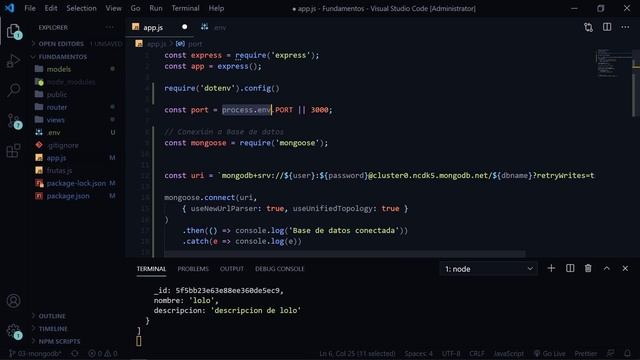Click the VS Code logo icon
640x360 pixels.
(x=9, y=8)
